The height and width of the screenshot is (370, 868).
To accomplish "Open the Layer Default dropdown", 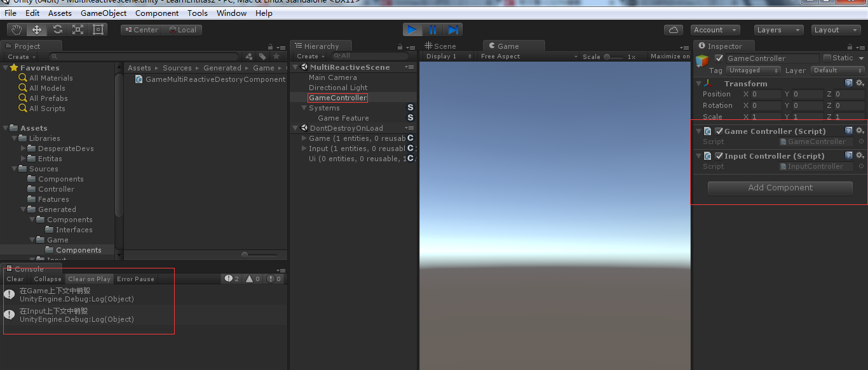I will click(837, 70).
